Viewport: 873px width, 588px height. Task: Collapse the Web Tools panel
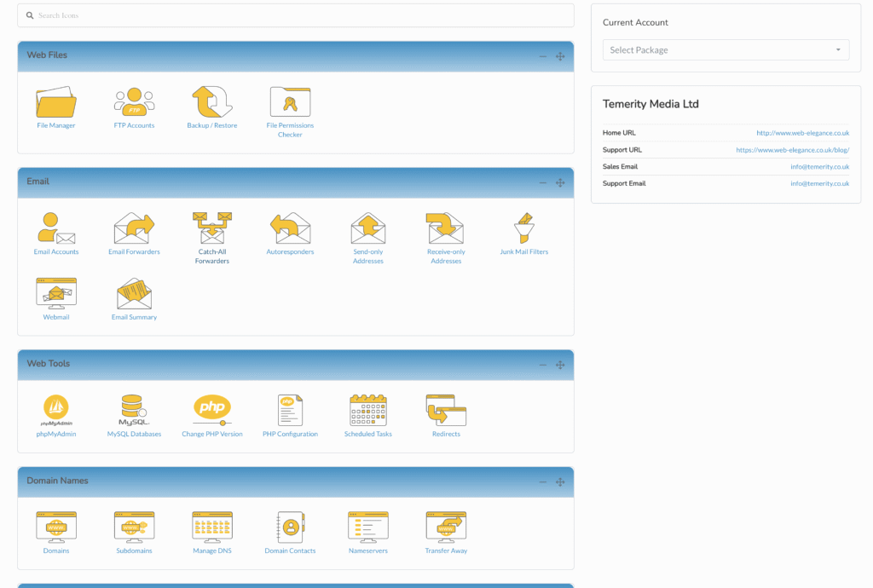(543, 365)
